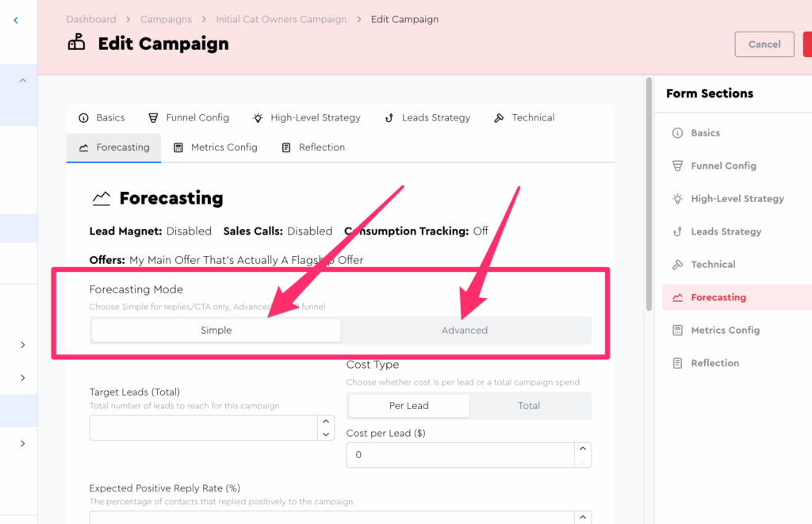Click the Metrics Config calculator icon in sidebar
Viewport: 812px width, 524px height.
click(x=677, y=331)
